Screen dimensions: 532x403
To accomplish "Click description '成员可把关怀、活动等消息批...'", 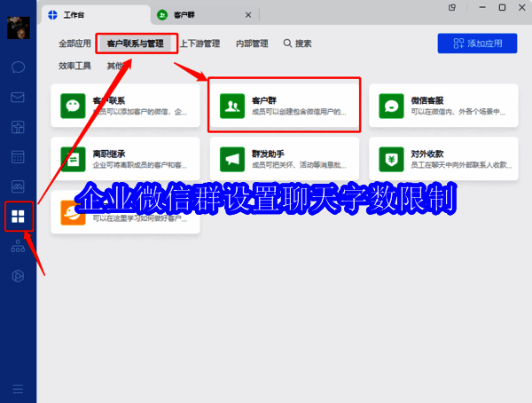I will point(299,165).
